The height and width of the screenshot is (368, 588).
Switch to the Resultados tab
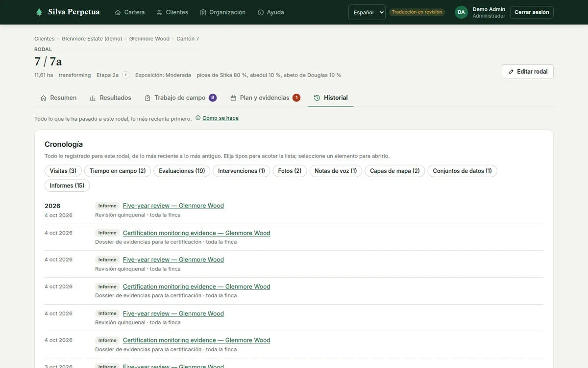[110, 98]
